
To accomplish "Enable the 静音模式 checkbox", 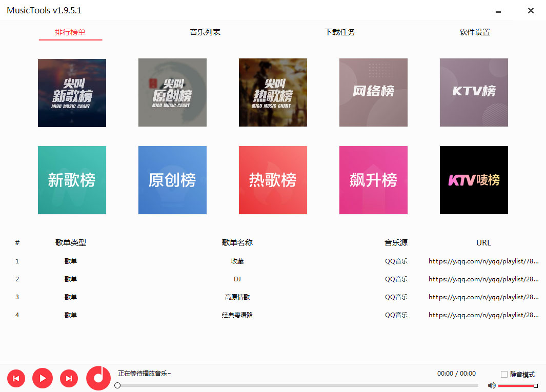I will (504, 374).
